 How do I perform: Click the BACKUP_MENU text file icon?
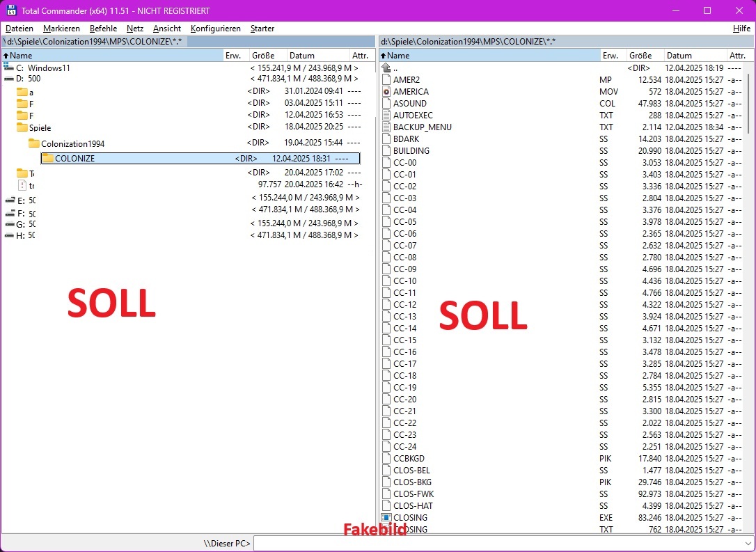coord(386,127)
